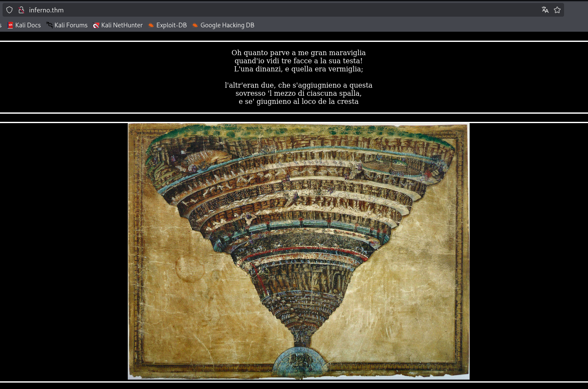Viewport: 588px width, 389px height.
Task: Open the page translation icon
Action: click(545, 10)
